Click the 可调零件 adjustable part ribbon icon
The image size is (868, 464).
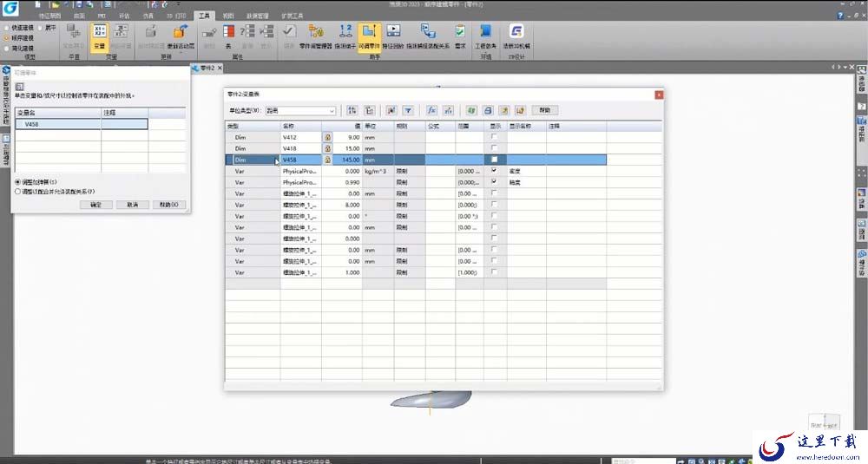point(369,36)
